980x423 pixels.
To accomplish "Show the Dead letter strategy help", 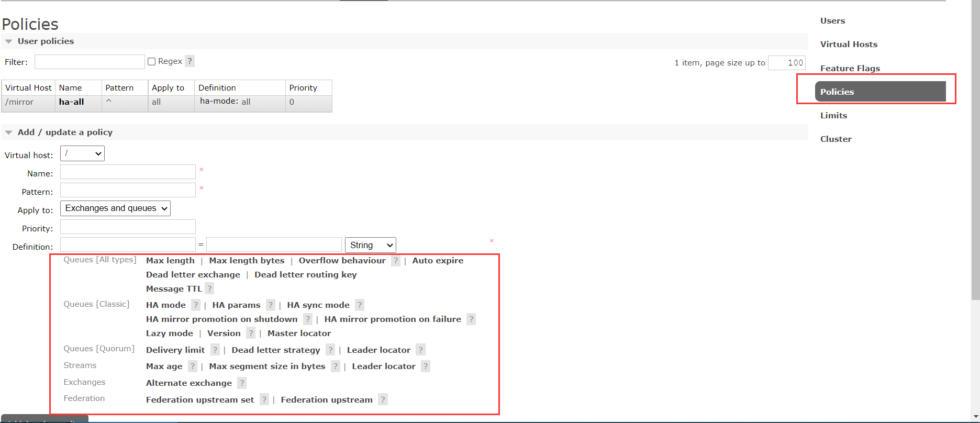I will (x=330, y=350).
